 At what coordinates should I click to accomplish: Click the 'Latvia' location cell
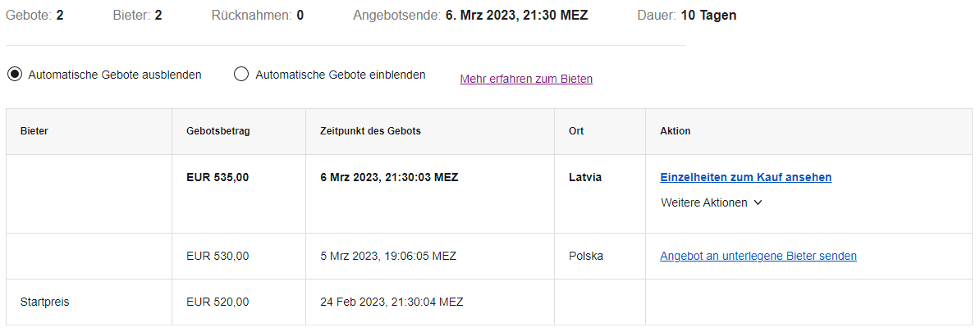coord(585,177)
